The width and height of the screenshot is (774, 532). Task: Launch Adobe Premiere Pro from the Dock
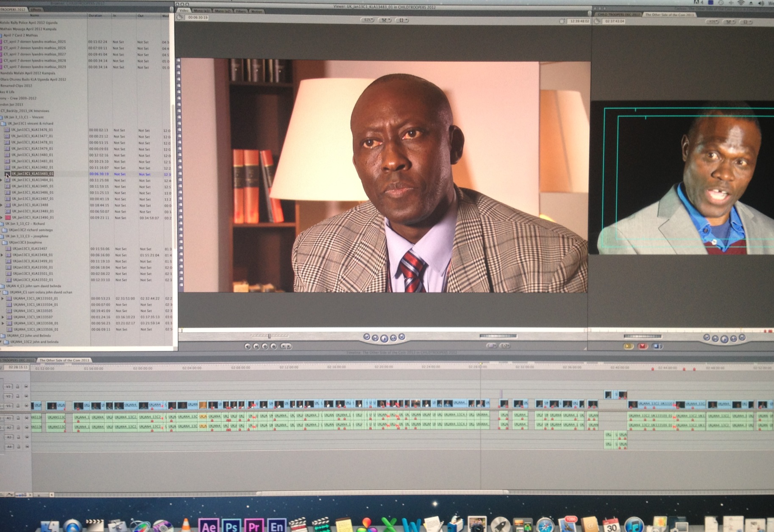(253, 526)
